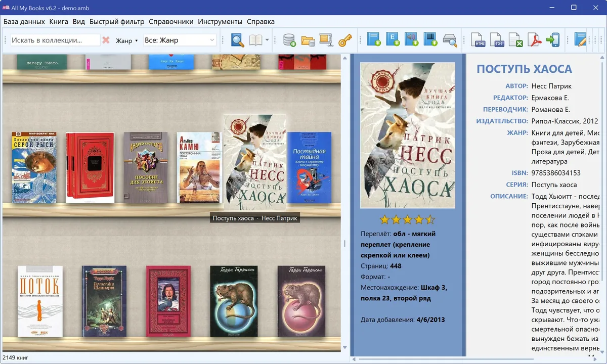Image resolution: width=607 pixels, height=364 pixels.
Task: Click the 'Искать в коллекции' search field
Action: [x=55, y=40]
